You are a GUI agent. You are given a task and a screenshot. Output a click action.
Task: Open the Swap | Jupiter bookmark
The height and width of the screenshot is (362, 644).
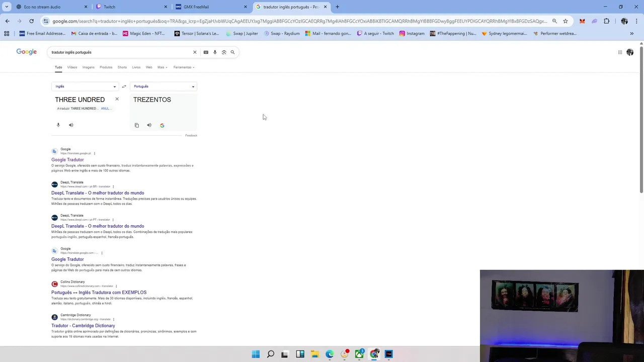(242, 34)
